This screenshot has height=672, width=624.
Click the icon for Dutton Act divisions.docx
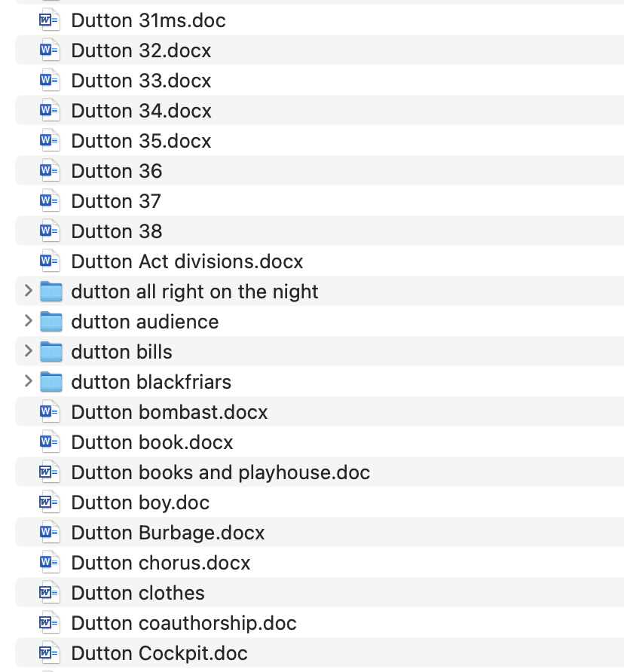50,261
